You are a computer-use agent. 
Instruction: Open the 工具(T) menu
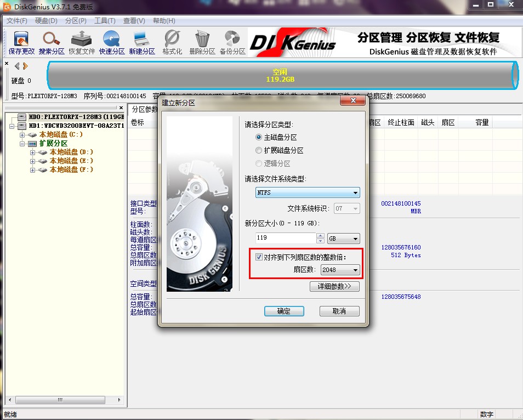(x=104, y=20)
